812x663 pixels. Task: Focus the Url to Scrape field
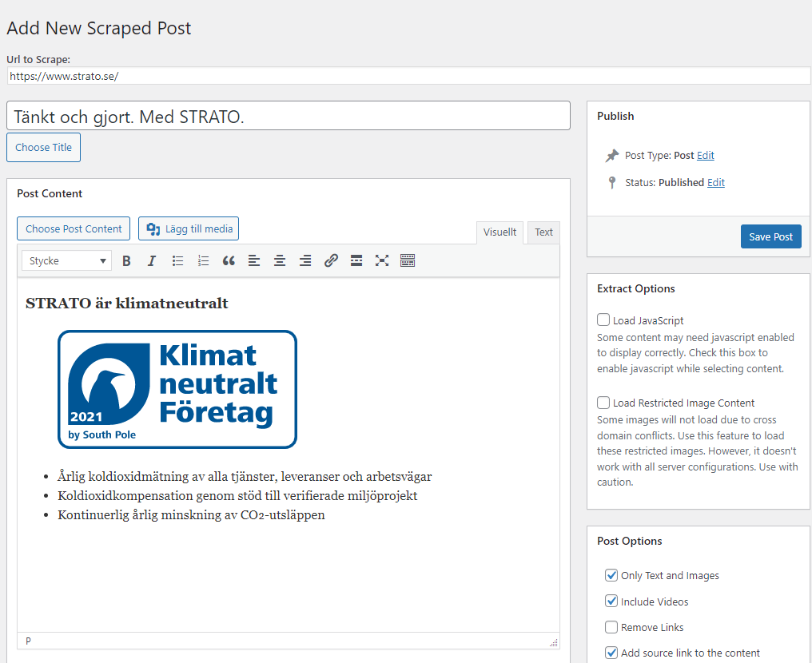408,76
